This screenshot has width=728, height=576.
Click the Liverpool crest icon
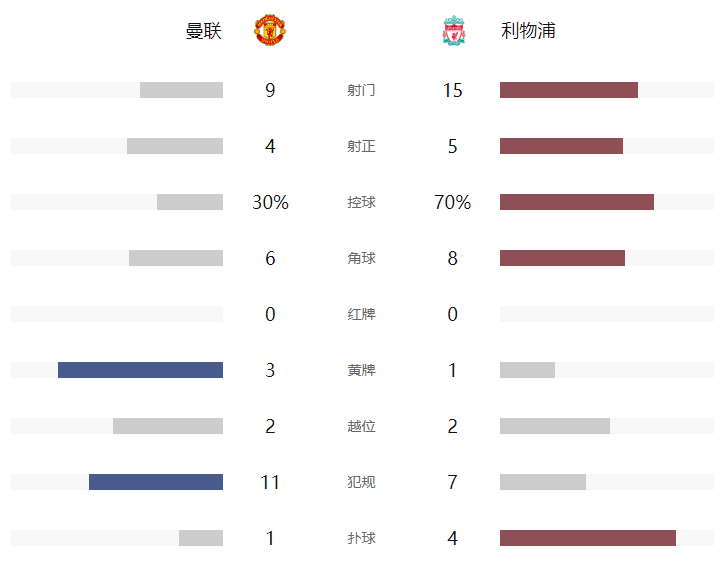tap(453, 31)
